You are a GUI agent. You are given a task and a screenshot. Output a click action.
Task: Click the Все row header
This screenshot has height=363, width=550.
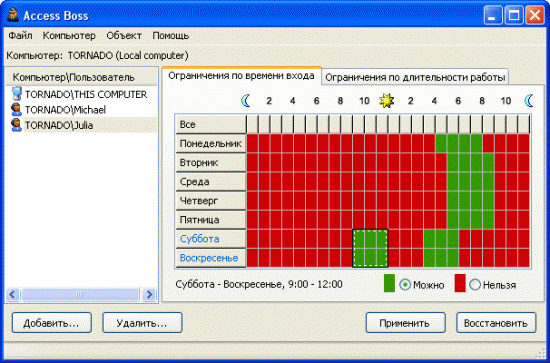(x=210, y=124)
